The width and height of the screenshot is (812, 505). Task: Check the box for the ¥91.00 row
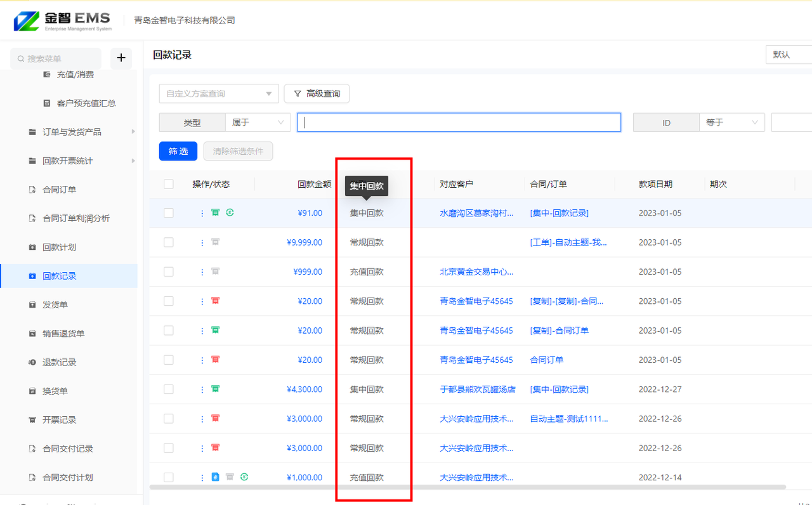pos(168,213)
